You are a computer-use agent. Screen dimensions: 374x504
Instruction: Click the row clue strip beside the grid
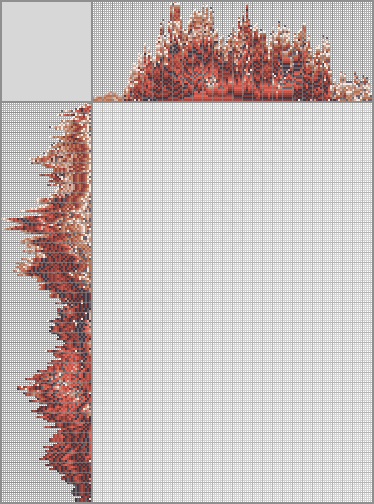point(47,302)
